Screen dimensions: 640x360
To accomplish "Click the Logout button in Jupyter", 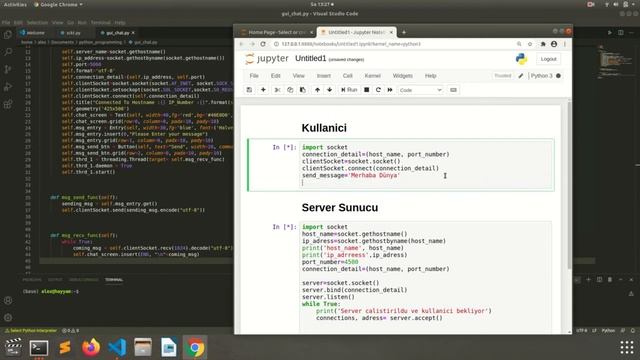I will [x=548, y=59].
